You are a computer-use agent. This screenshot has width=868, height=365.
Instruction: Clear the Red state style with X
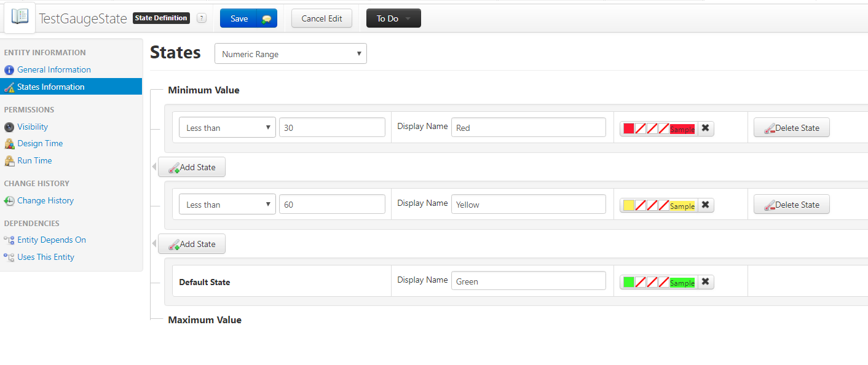[706, 128]
